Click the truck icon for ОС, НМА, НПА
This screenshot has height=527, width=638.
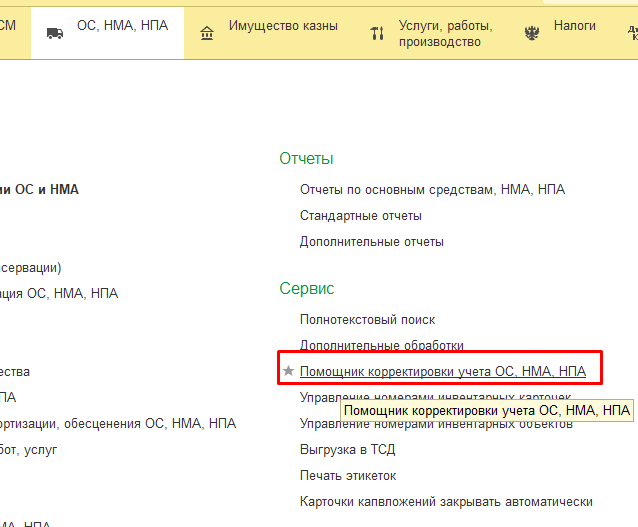pos(55,33)
